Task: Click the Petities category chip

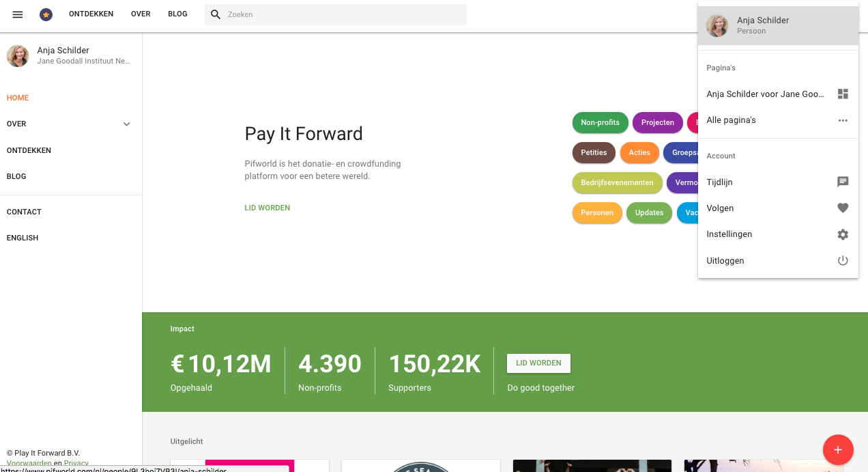Action: (x=594, y=153)
